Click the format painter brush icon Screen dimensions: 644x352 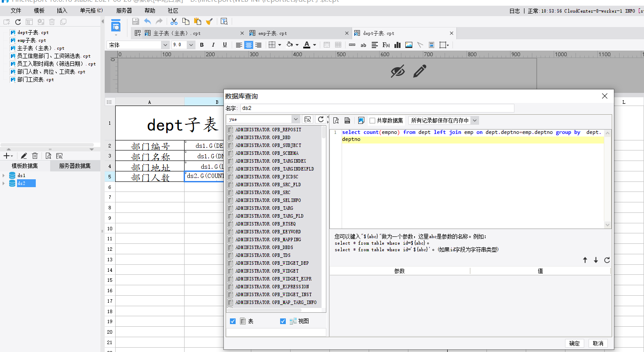209,21
